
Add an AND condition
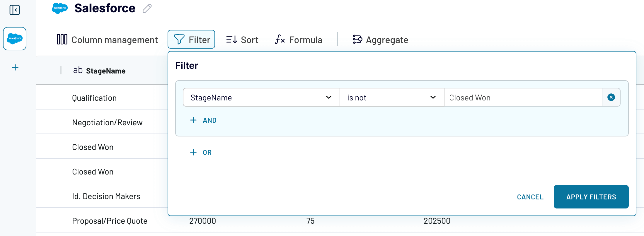tap(203, 120)
